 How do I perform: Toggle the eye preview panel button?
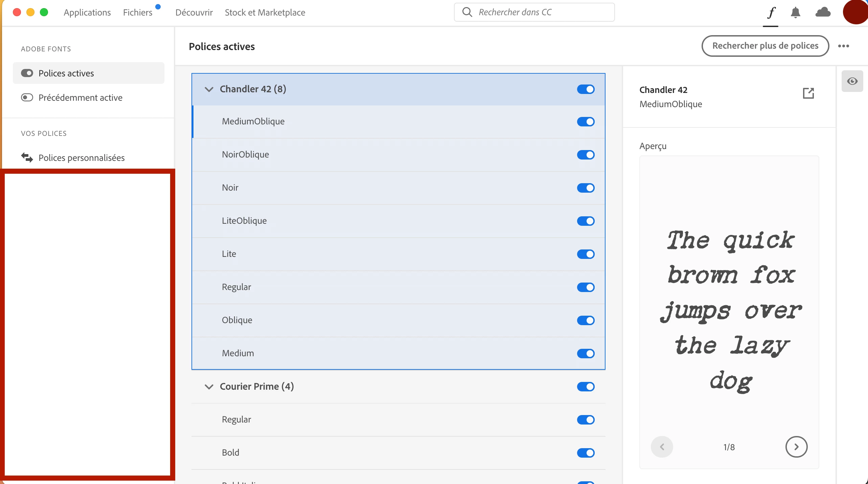coord(852,81)
